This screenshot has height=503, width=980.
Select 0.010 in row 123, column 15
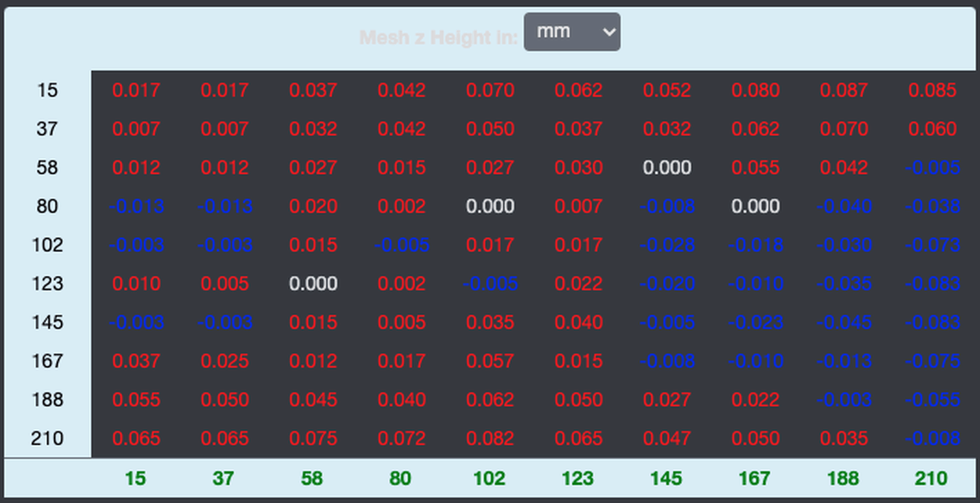pyautogui.click(x=136, y=284)
